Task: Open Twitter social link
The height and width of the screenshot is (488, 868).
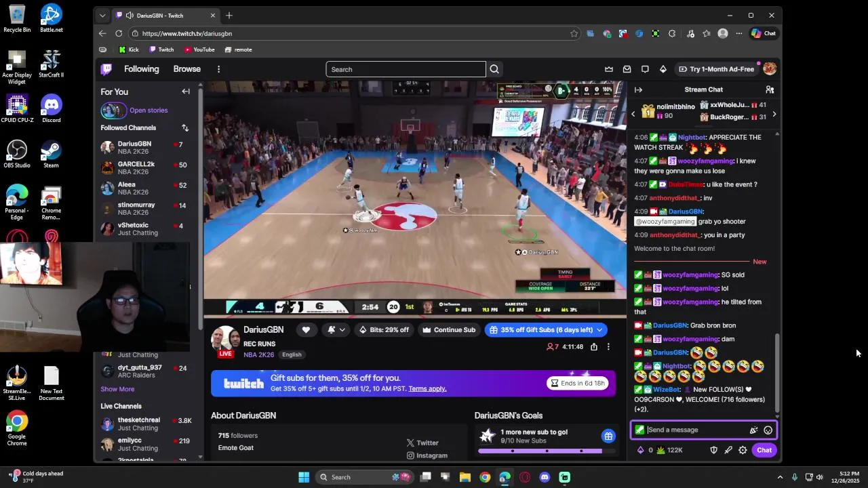Action: click(422, 443)
